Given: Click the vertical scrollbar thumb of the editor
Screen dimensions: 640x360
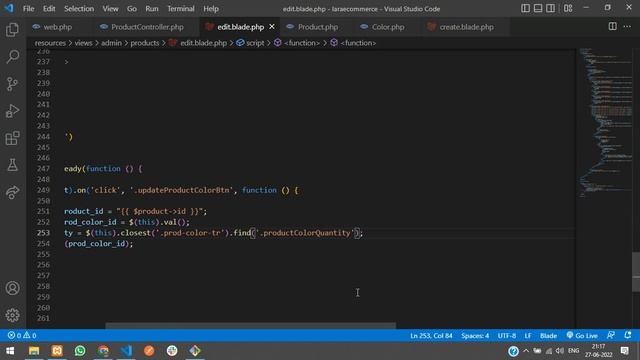Looking at the screenshot, I should (636, 272).
